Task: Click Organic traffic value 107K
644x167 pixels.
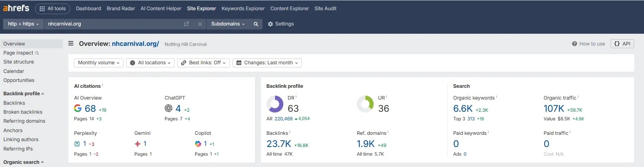Action: click(x=554, y=109)
